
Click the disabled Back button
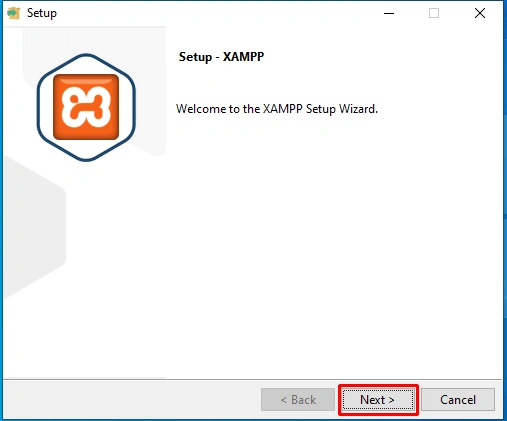[298, 400]
